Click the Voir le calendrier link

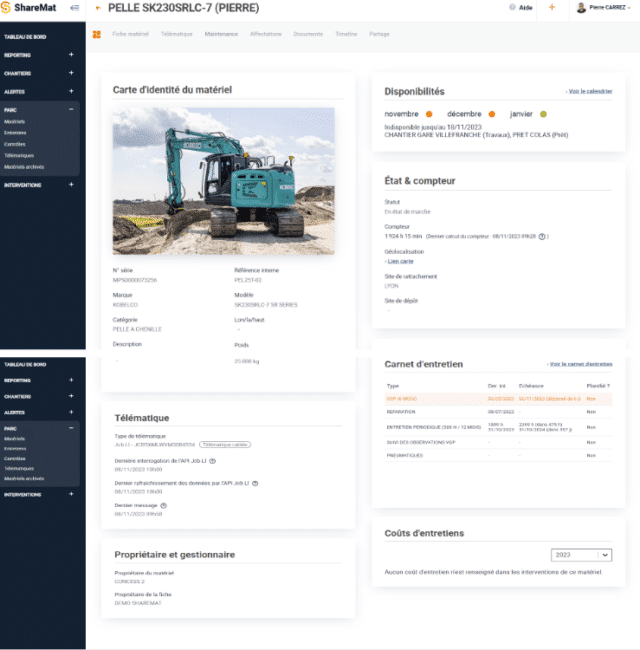589,91
